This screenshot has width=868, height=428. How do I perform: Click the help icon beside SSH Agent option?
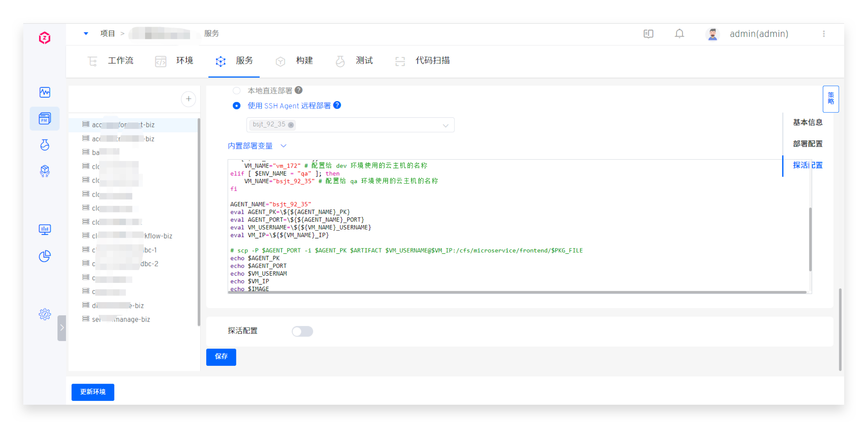coord(337,105)
